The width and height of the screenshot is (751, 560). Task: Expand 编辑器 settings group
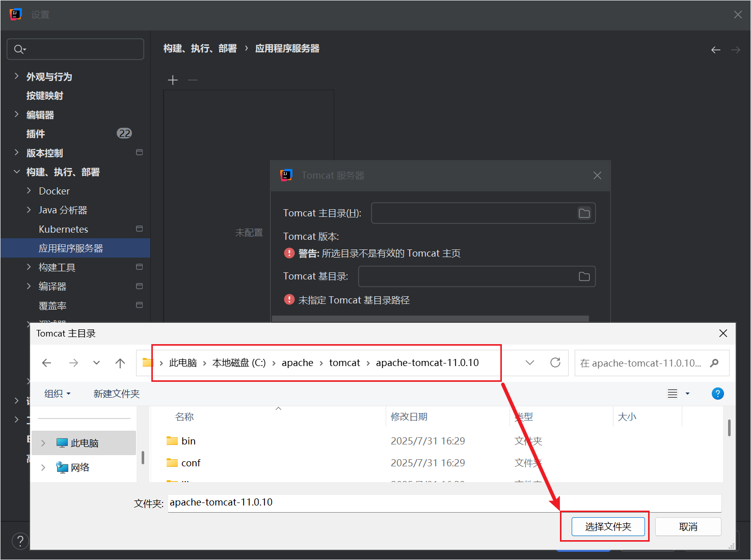tap(16, 115)
